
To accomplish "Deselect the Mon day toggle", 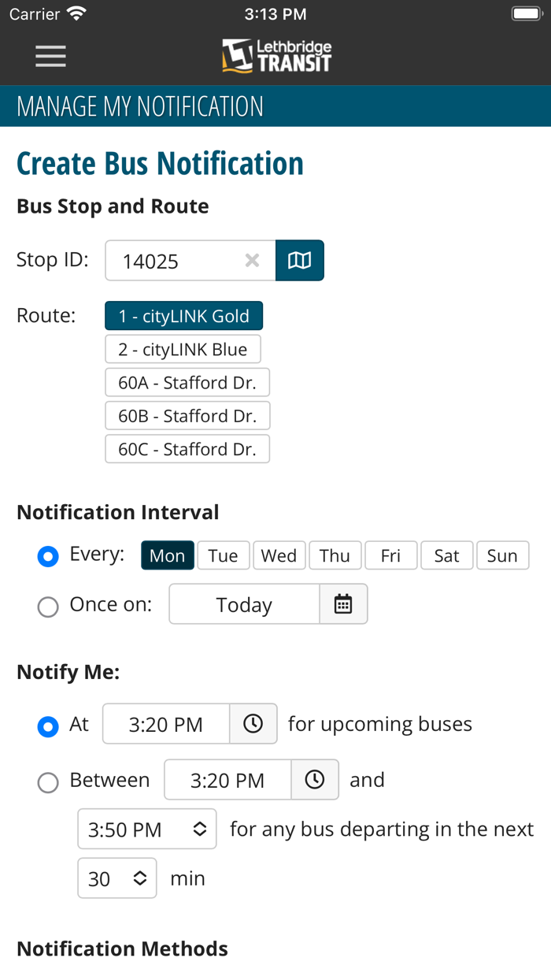I will pyautogui.click(x=167, y=555).
